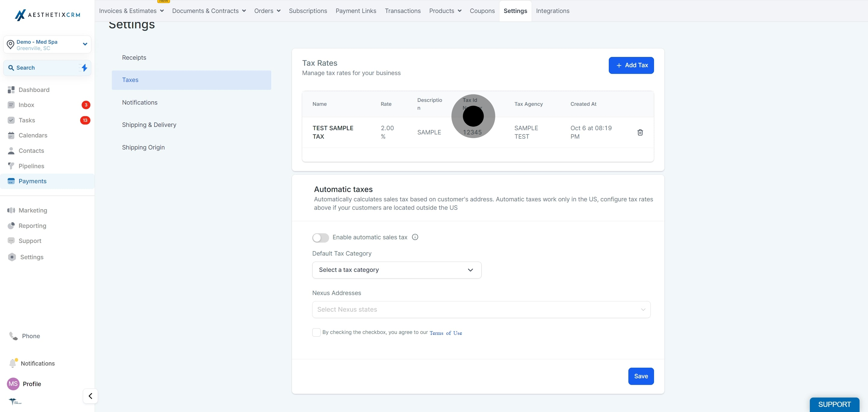Click the info icon beside automatic sales tax
Viewport: 868px width, 412px height.
click(415, 237)
